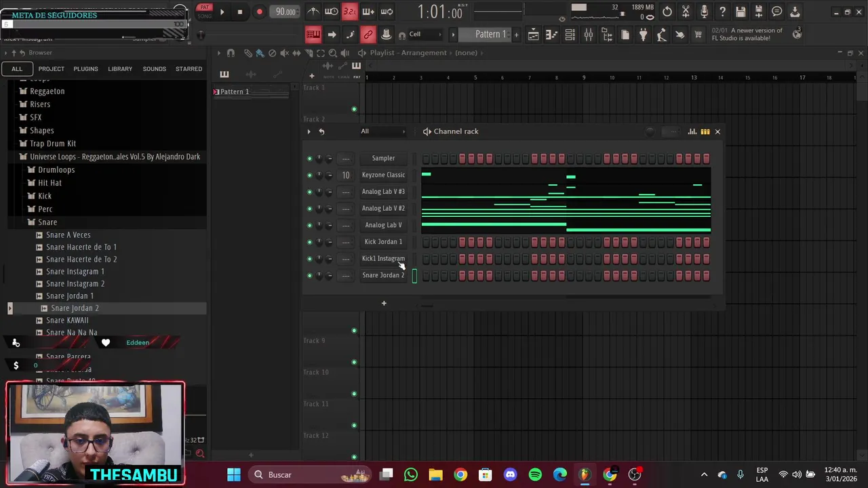Select the Browser SOUNDS tab
The image size is (868, 488).
[154, 68]
